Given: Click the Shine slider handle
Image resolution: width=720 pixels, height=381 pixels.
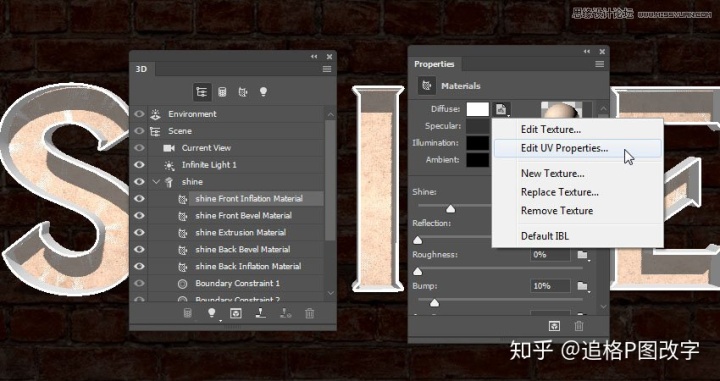Looking at the screenshot, I should 451,209.
